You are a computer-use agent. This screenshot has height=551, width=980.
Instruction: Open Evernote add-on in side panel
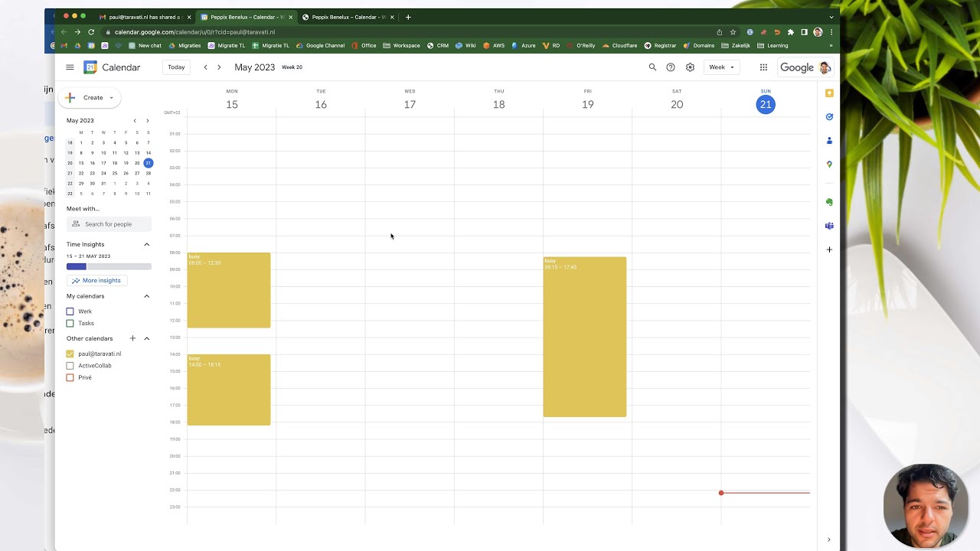tap(829, 202)
